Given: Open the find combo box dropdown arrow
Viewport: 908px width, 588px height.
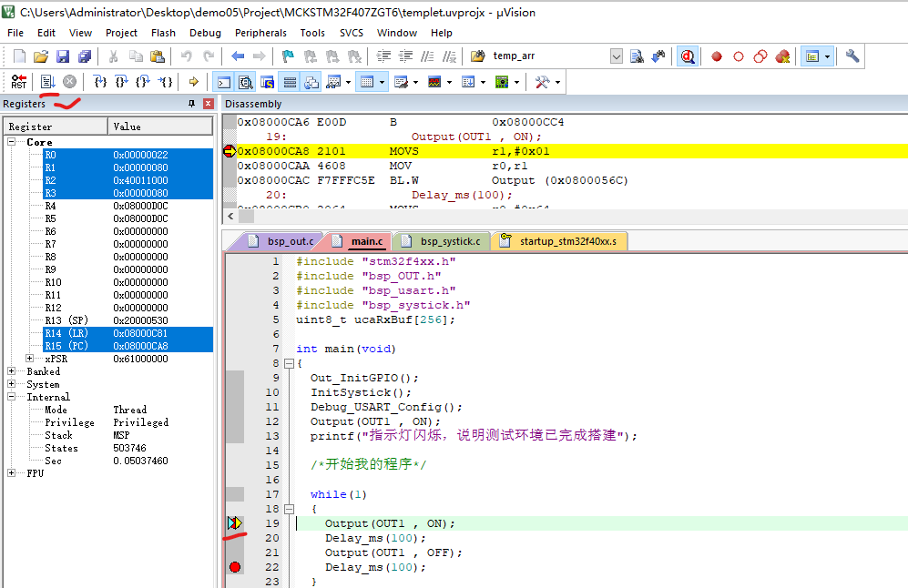Looking at the screenshot, I should click(617, 56).
